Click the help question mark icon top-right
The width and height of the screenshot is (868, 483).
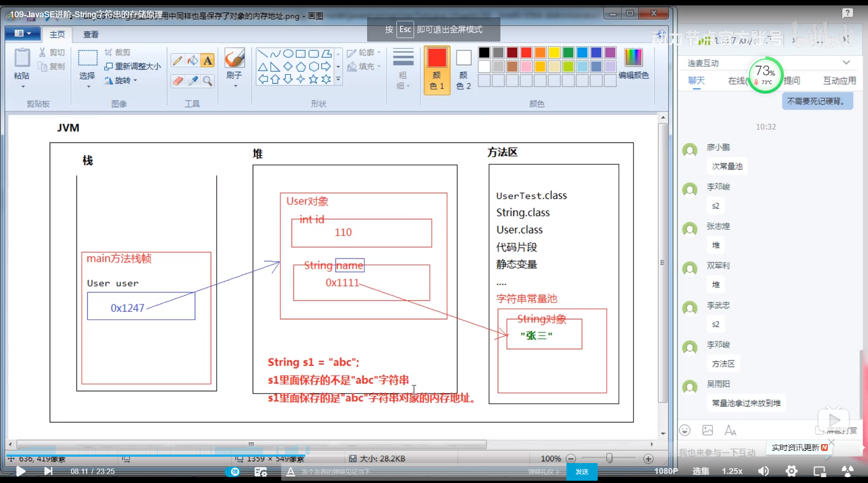point(847,13)
